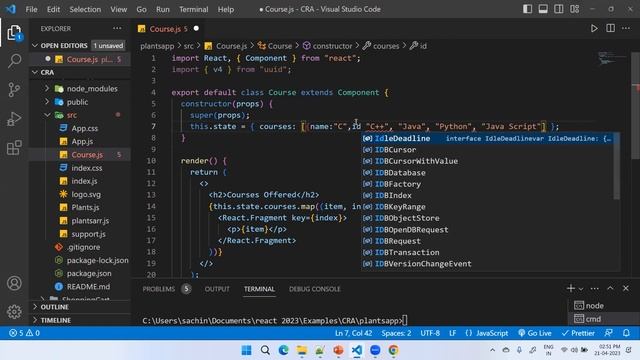Open the View menu
Screen dimensions: 640x360
point(118,9)
